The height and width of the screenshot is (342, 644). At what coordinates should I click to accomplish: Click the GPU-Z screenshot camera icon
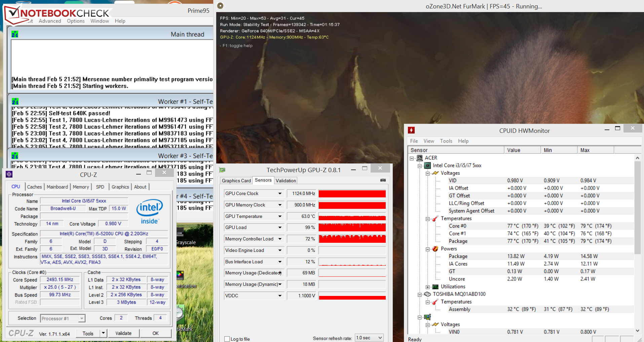[383, 180]
